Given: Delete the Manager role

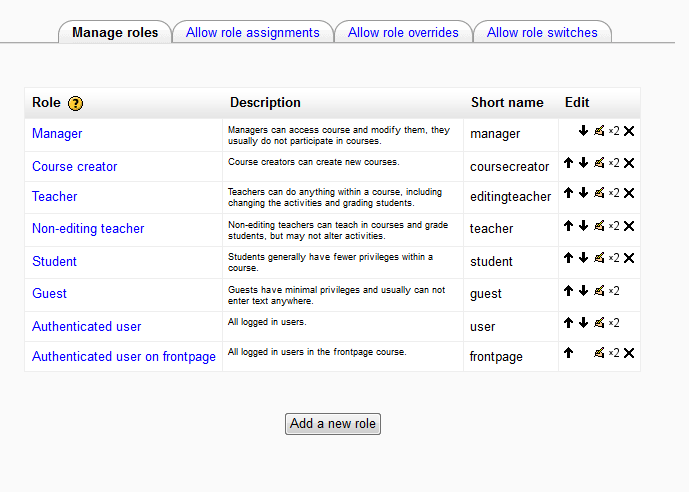Looking at the screenshot, I should (x=629, y=131).
